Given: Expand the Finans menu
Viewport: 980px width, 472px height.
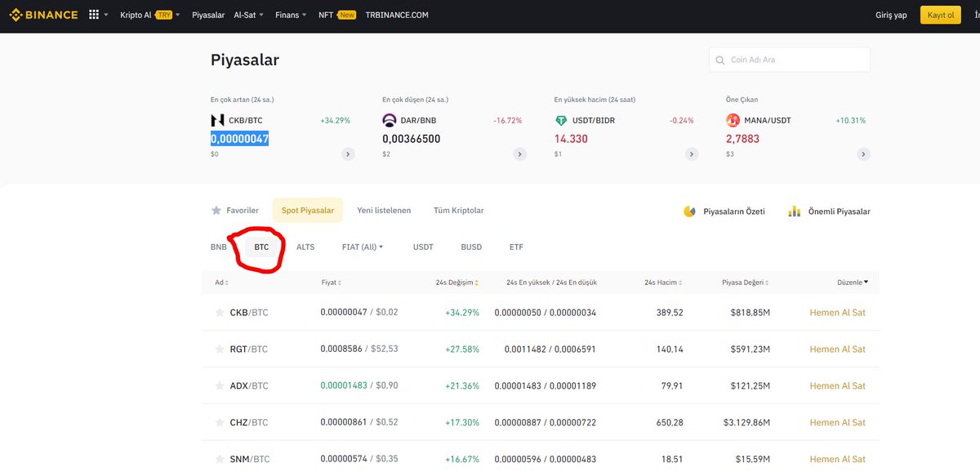Looking at the screenshot, I should tap(291, 15).
